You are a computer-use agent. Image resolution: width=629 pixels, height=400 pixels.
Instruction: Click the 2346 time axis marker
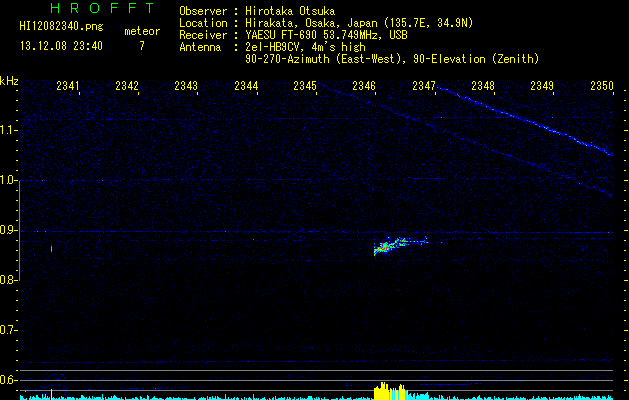(x=364, y=86)
